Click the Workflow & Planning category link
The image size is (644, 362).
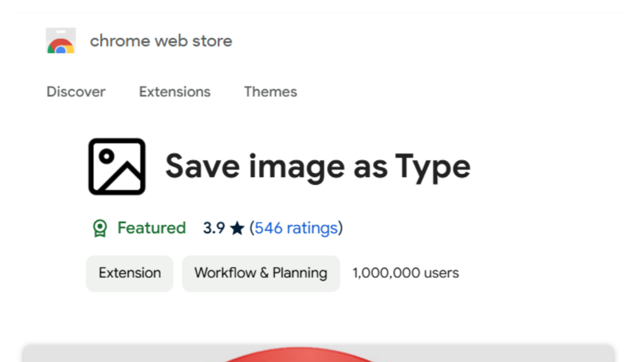(261, 273)
